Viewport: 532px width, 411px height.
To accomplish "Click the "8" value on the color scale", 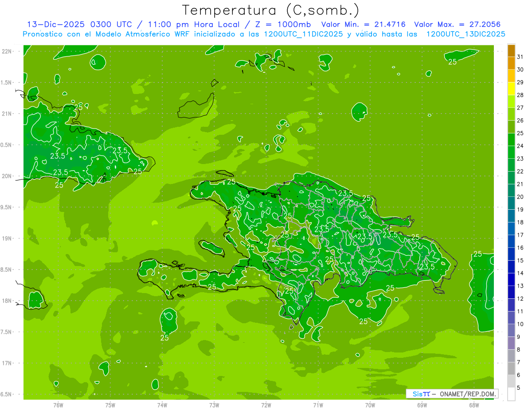I will [x=519, y=349].
